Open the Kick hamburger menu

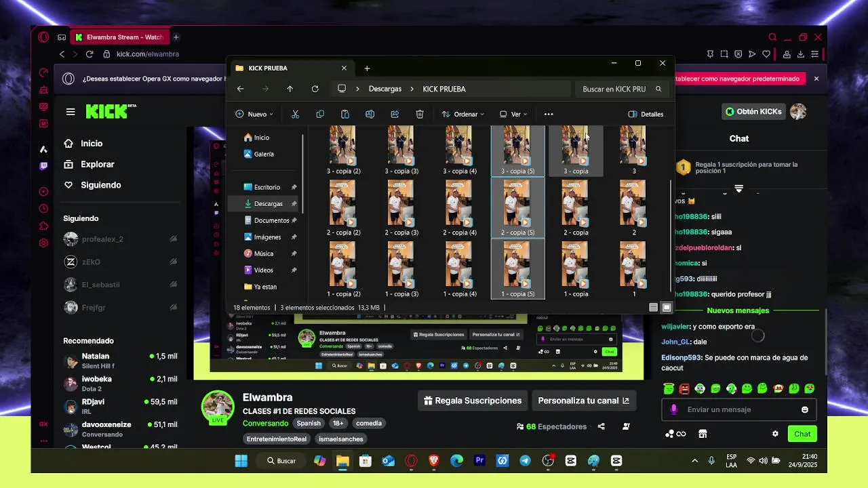pos(71,112)
